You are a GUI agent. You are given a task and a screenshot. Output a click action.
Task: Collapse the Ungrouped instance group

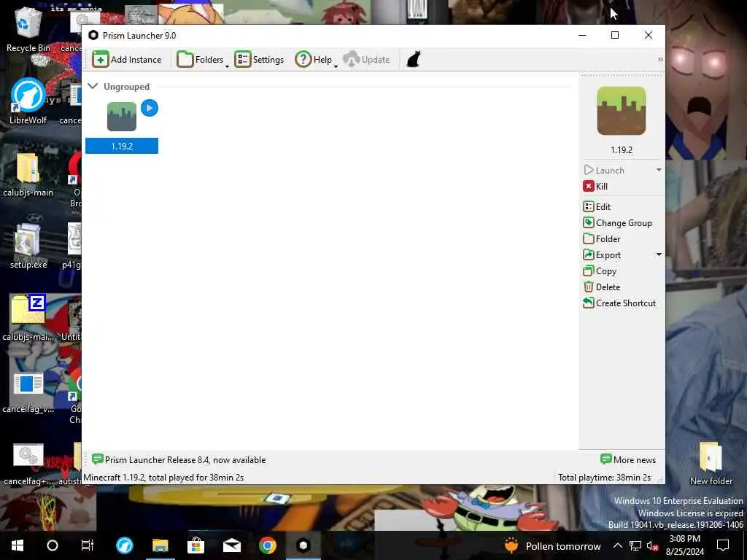(93, 86)
